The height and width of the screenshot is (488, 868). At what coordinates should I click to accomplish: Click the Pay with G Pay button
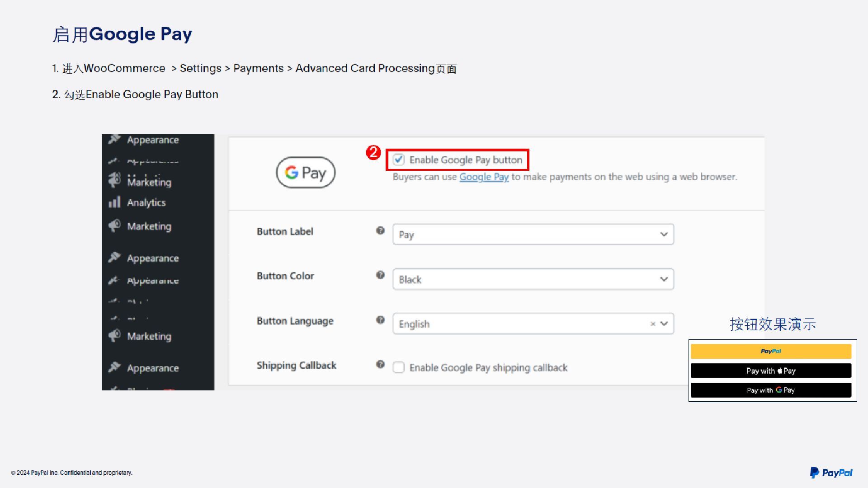pyautogui.click(x=771, y=390)
